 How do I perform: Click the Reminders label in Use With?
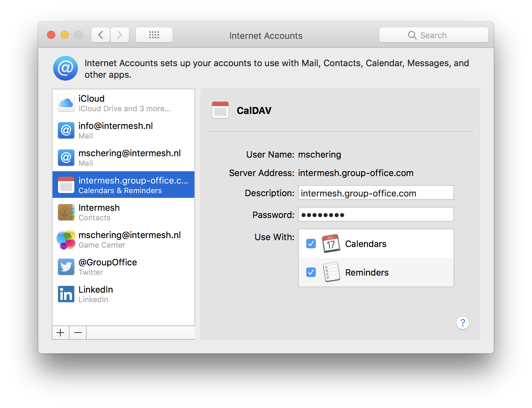[x=367, y=273]
